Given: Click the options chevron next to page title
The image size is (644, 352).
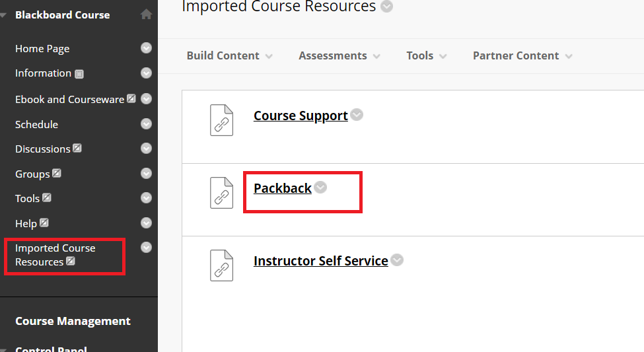Looking at the screenshot, I should coord(386,6).
